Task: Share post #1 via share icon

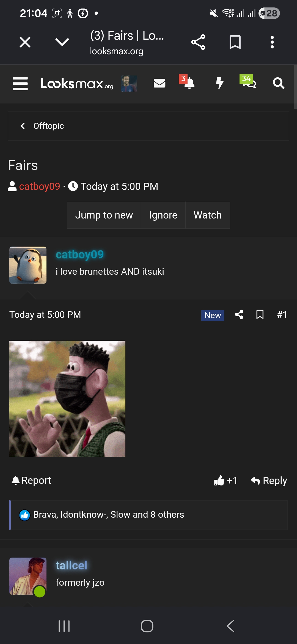Action: [239, 315]
